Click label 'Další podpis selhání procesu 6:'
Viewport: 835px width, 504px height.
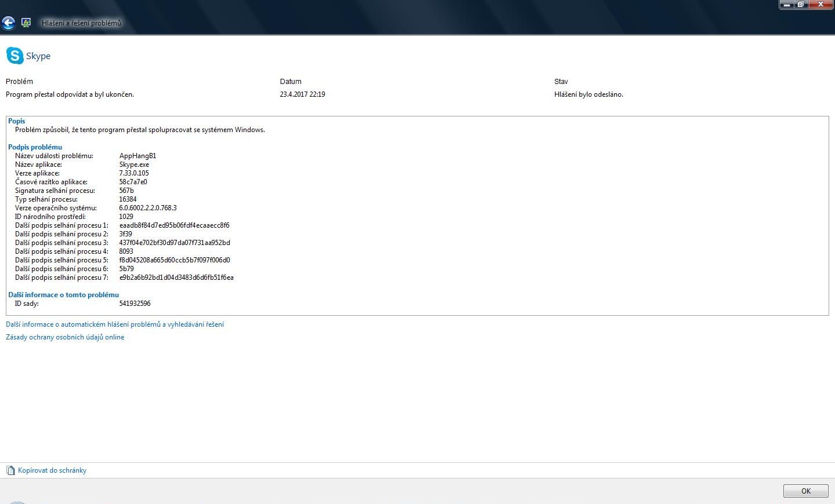(x=61, y=269)
